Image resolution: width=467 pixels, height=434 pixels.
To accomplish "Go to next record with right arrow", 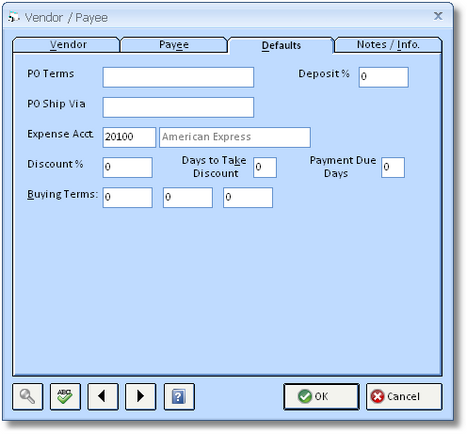I will coord(140,396).
